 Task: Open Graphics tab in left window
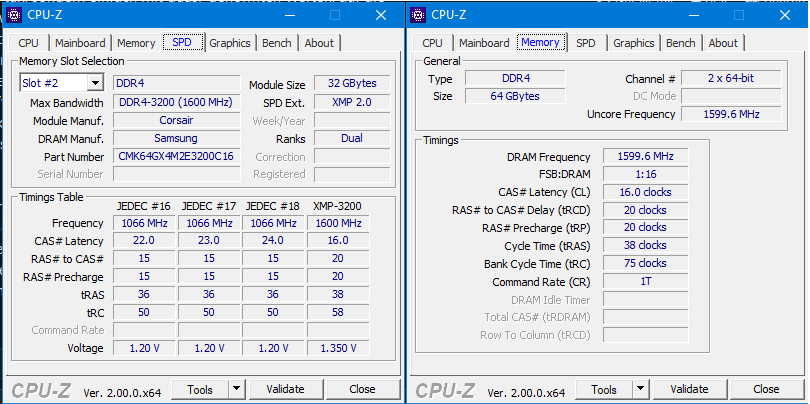click(230, 43)
